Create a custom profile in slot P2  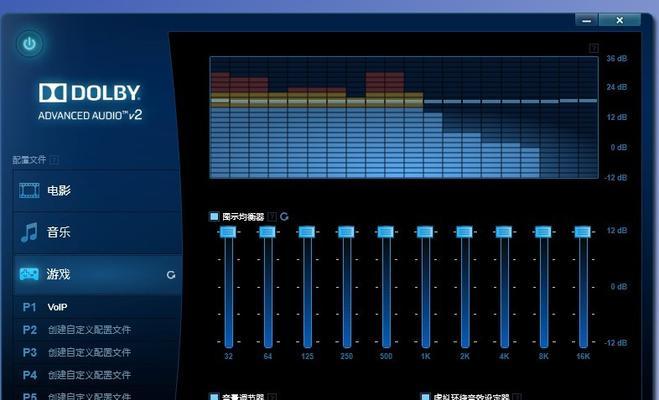pyautogui.click(x=97, y=330)
